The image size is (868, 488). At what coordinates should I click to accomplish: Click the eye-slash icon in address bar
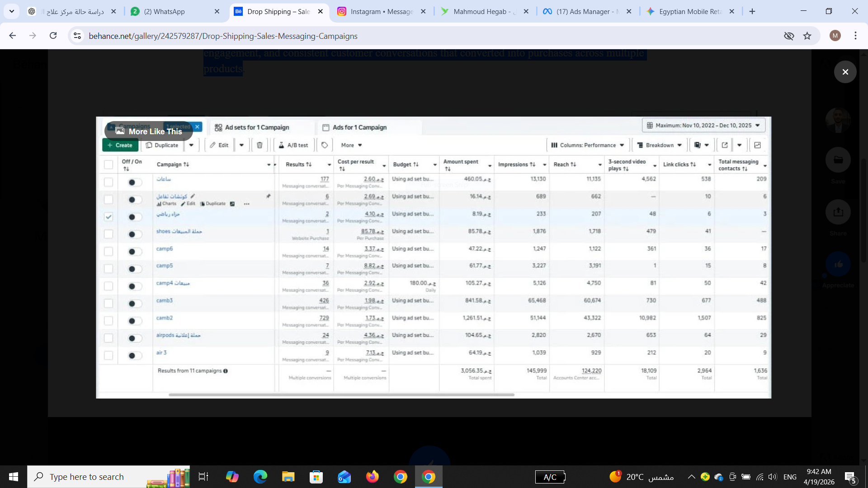[x=788, y=36]
